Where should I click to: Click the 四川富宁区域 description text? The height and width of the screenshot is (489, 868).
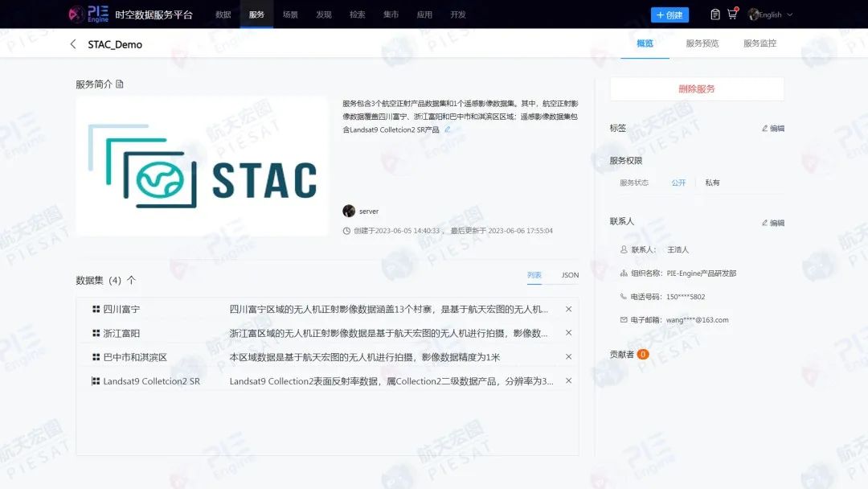pyautogui.click(x=389, y=309)
